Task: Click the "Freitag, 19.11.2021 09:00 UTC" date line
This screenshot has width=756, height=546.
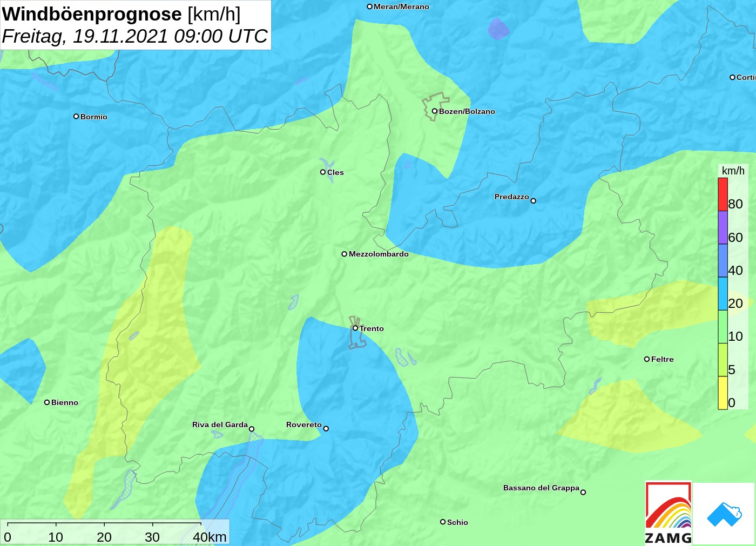Action: (135, 36)
